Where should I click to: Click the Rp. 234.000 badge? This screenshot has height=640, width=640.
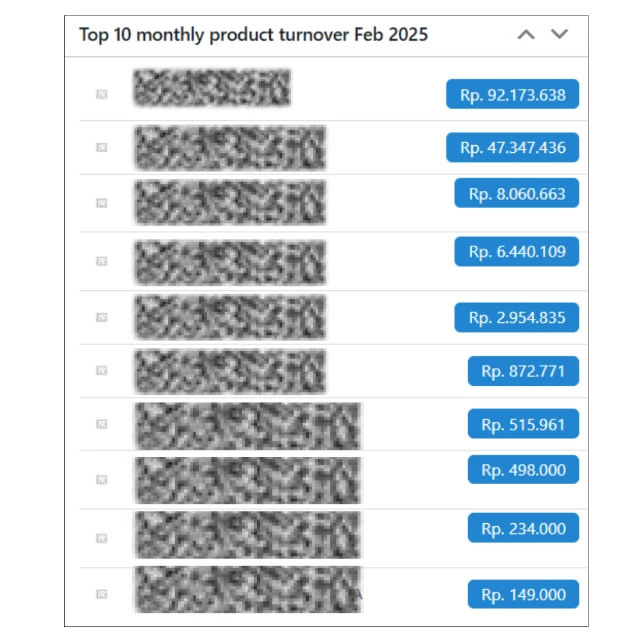click(523, 529)
